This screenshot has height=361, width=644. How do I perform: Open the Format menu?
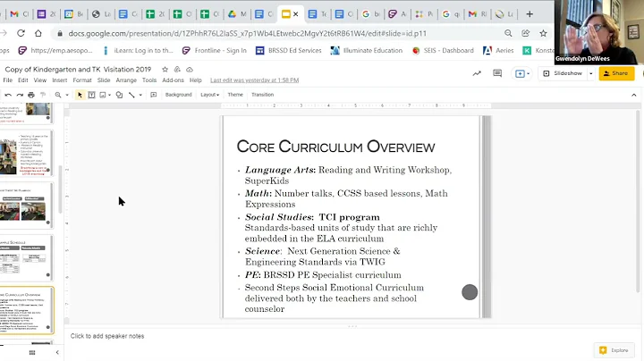82,80
